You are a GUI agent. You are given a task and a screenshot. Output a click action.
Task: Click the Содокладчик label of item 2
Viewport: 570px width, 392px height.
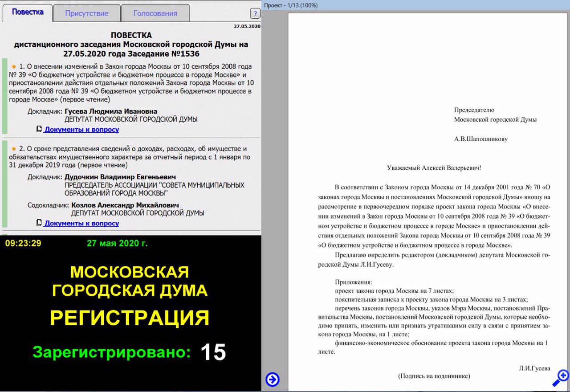48,205
